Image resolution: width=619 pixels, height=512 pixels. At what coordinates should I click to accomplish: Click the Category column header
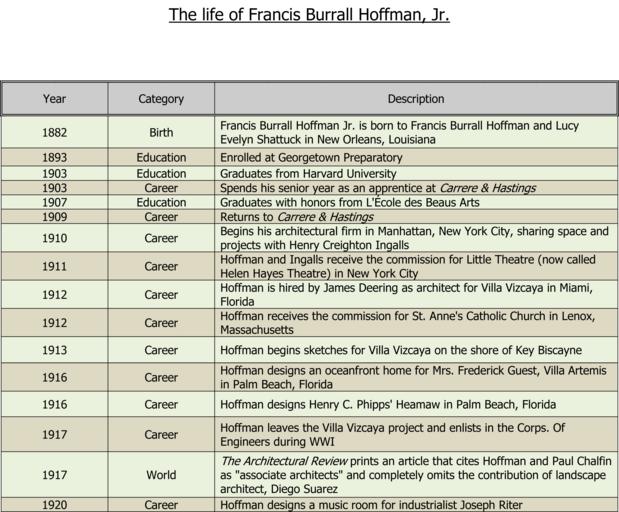coord(161,99)
